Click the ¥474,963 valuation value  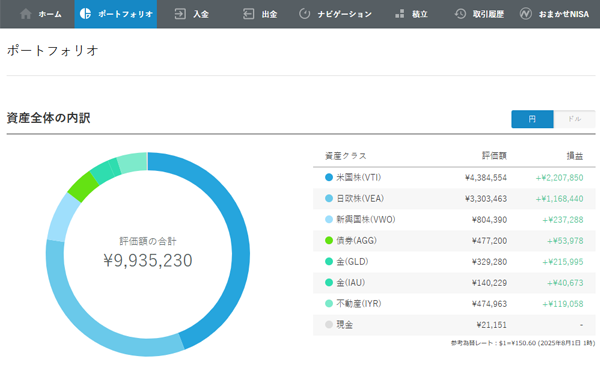click(489, 304)
